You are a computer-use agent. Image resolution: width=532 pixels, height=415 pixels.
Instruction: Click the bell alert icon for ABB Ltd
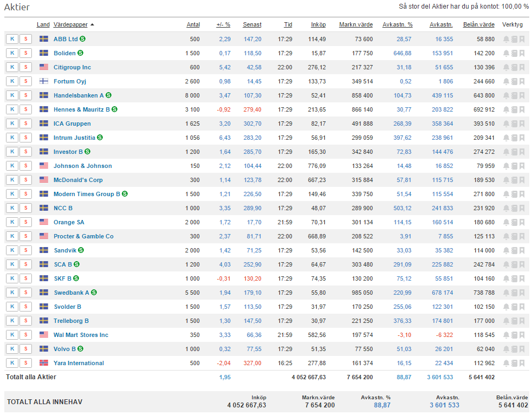(506, 39)
